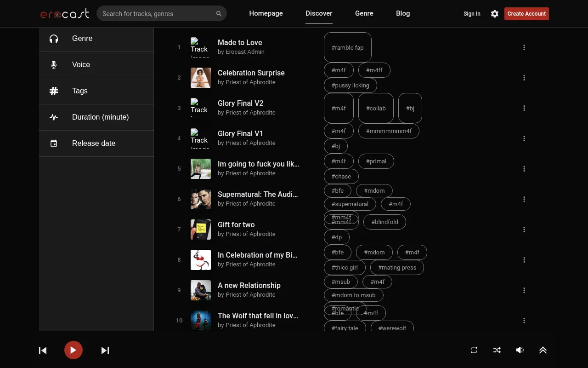Open options menu for Glory Final V2
Viewport: 588px width, 368px height.
524,108
